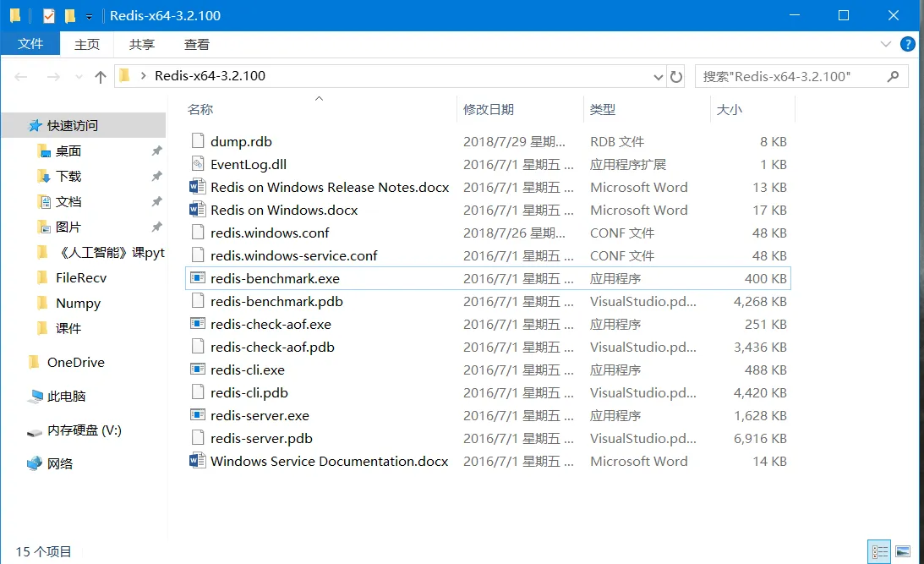Viewport: 924px width, 564px height.
Task: Click the pin icon next to 图片
Action: click(x=156, y=227)
